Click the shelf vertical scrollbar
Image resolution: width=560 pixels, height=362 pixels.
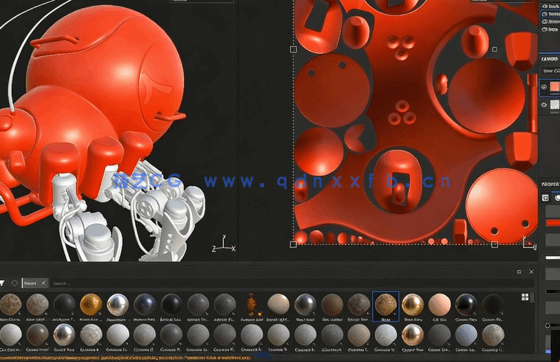(x=533, y=297)
